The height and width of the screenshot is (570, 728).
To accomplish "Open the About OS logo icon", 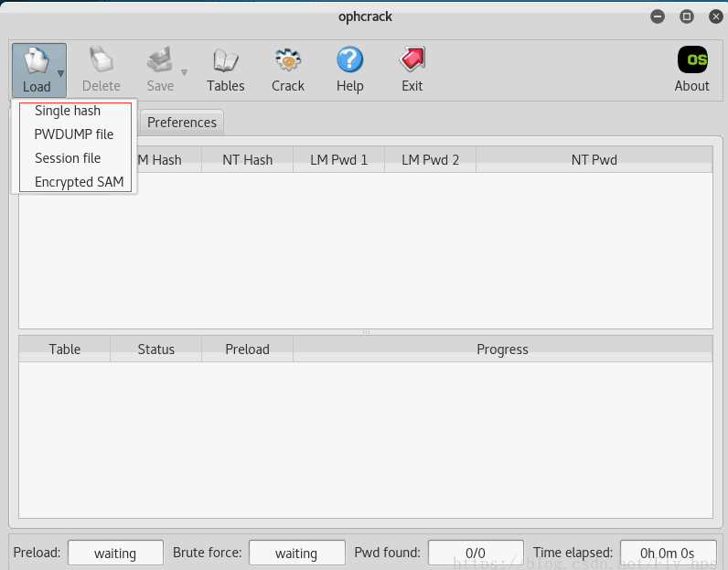I will pos(692,59).
